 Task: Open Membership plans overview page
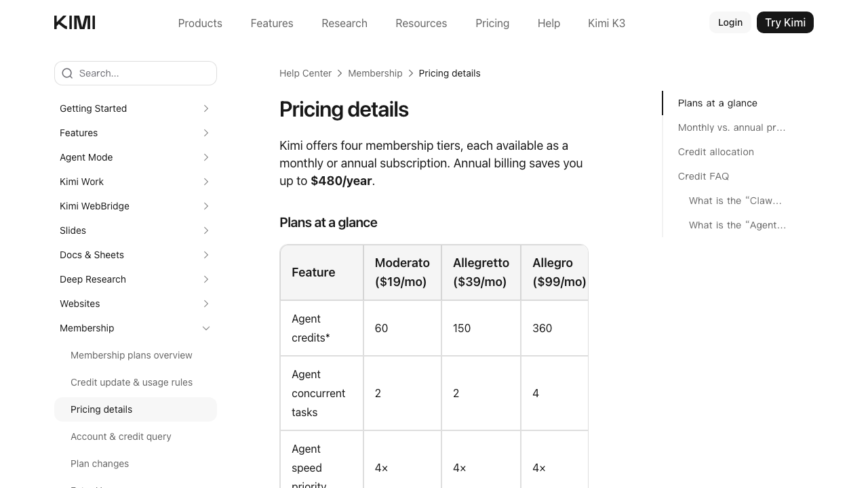pos(132,355)
